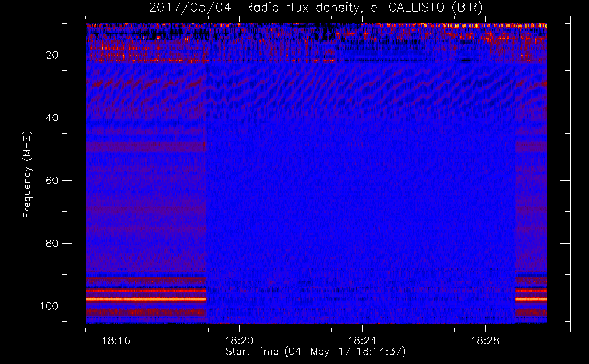Click the 60 frequency tick label
This screenshot has width=589, height=364.
point(52,181)
